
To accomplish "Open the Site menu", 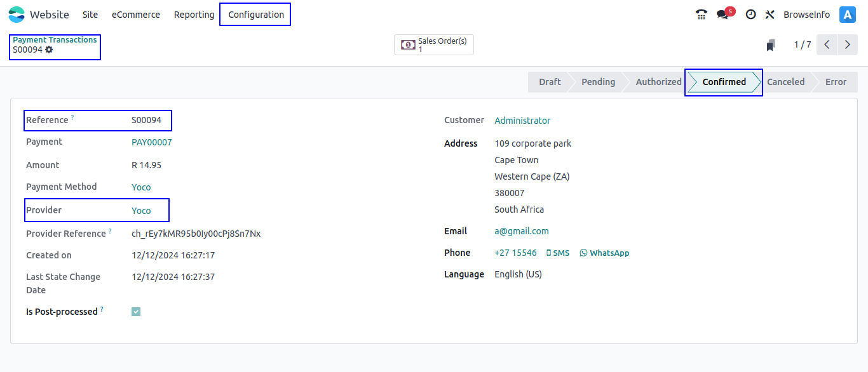I will [x=90, y=15].
